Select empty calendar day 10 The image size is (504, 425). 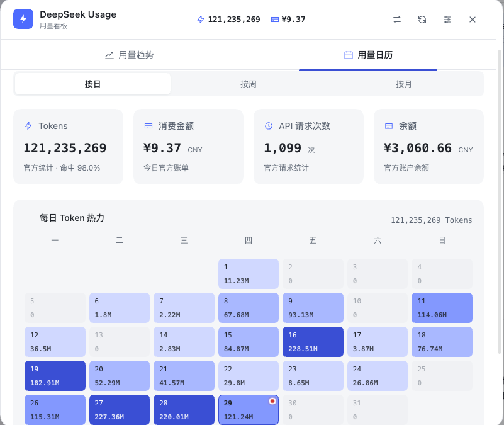(x=378, y=308)
